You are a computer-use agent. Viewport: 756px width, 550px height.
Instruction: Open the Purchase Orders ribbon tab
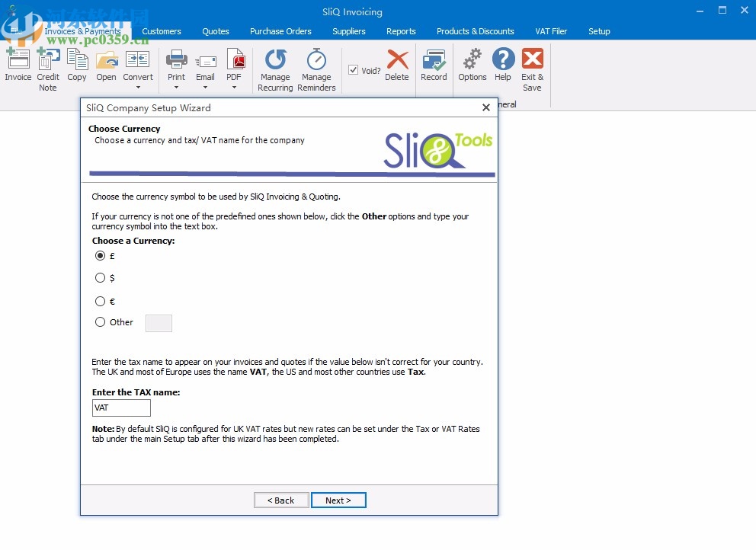click(x=280, y=31)
